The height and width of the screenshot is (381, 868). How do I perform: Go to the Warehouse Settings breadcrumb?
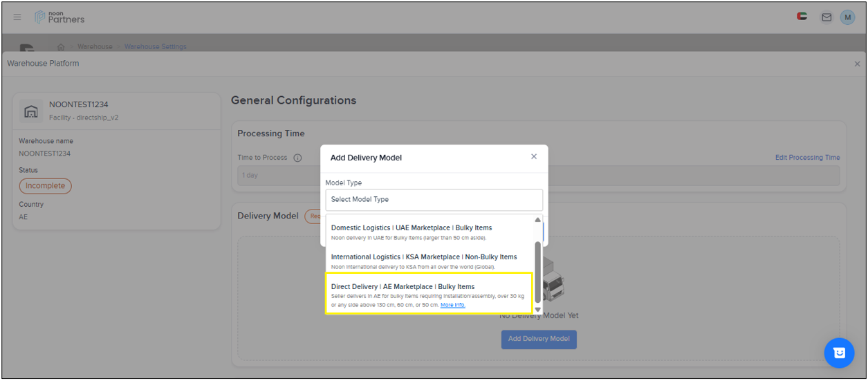(x=155, y=47)
